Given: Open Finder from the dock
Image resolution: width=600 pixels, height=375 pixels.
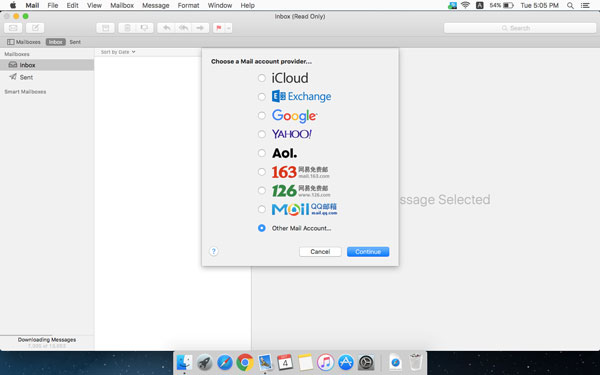Looking at the screenshot, I should pos(184,362).
